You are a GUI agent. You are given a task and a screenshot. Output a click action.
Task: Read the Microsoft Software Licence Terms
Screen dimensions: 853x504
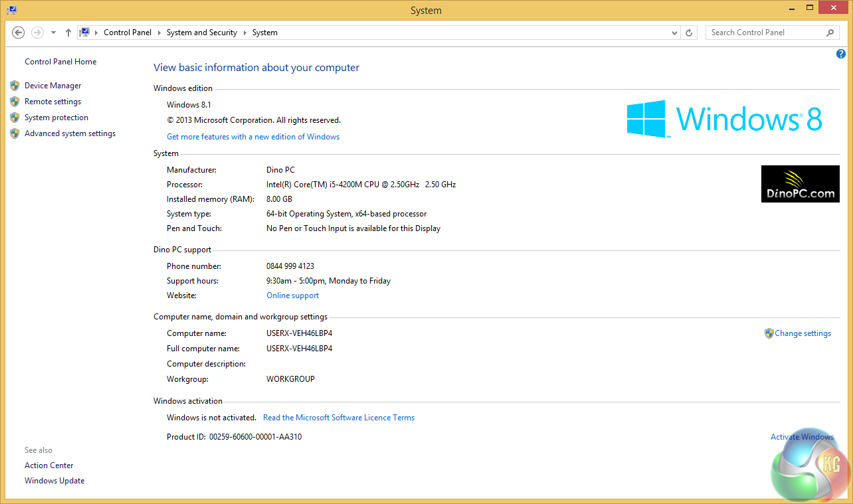coord(339,418)
